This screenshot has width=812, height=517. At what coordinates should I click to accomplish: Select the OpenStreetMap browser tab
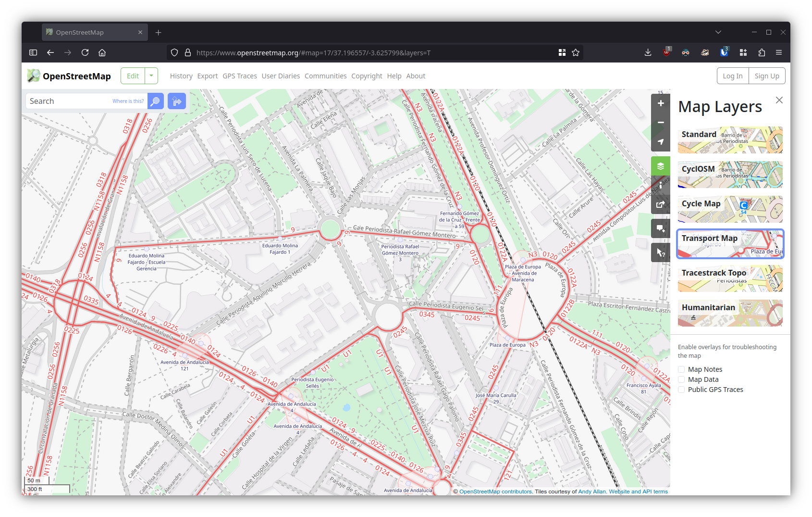tap(95, 32)
